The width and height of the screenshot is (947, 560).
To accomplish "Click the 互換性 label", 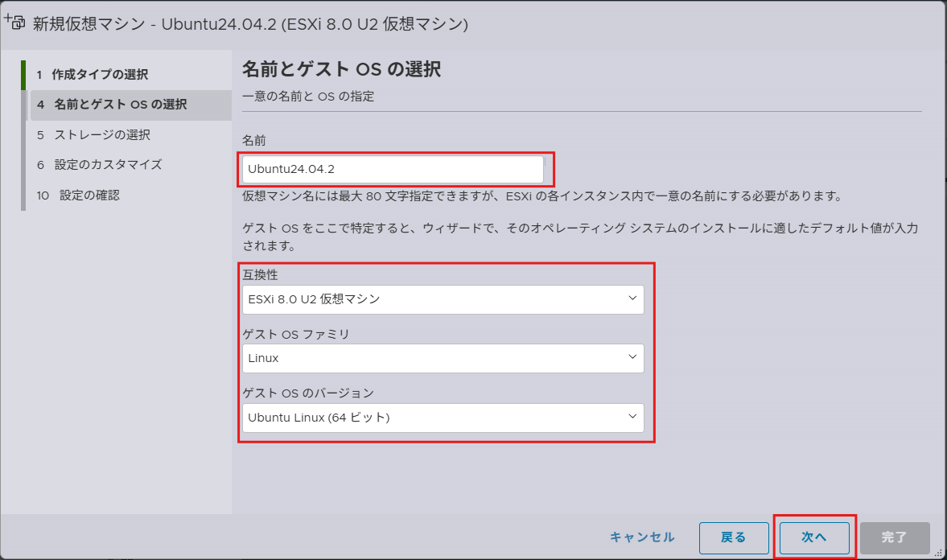I will tap(260, 274).
